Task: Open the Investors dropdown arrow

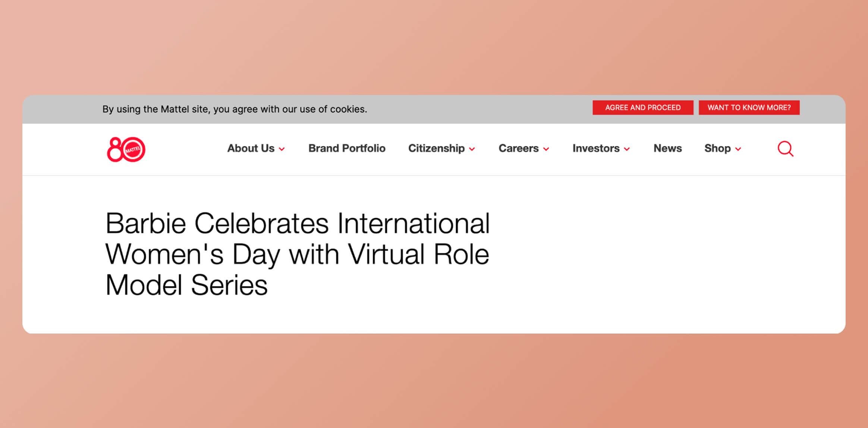Action: point(627,149)
